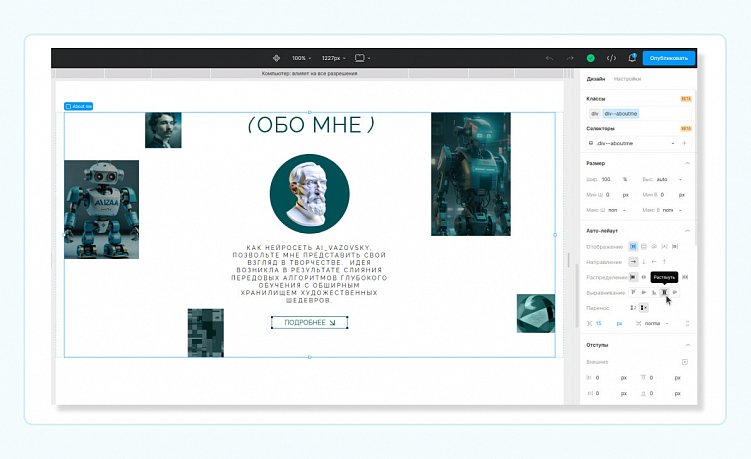
Task: Switch to the Настройки tab
Action: pyautogui.click(x=627, y=79)
